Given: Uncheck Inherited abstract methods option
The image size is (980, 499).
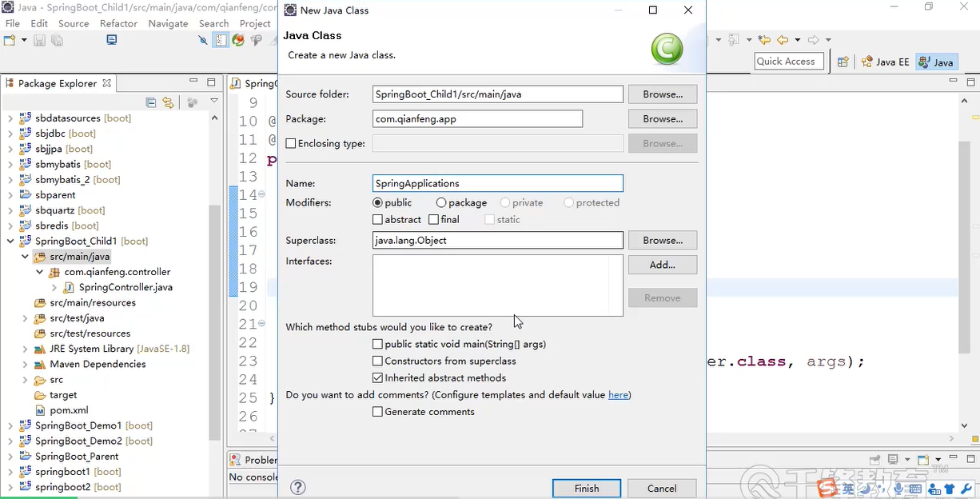Looking at the screenshot, I should click(x=377, y=377).
